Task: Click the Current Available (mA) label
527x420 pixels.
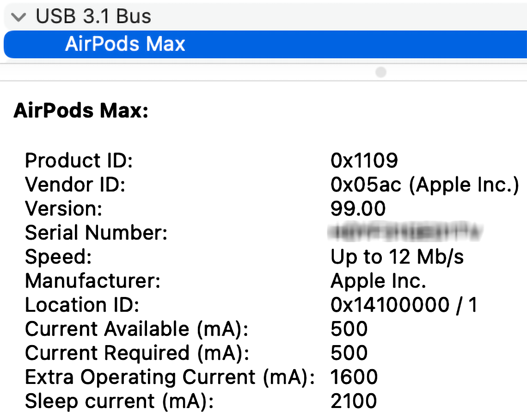Action: [x=136, y=329]
